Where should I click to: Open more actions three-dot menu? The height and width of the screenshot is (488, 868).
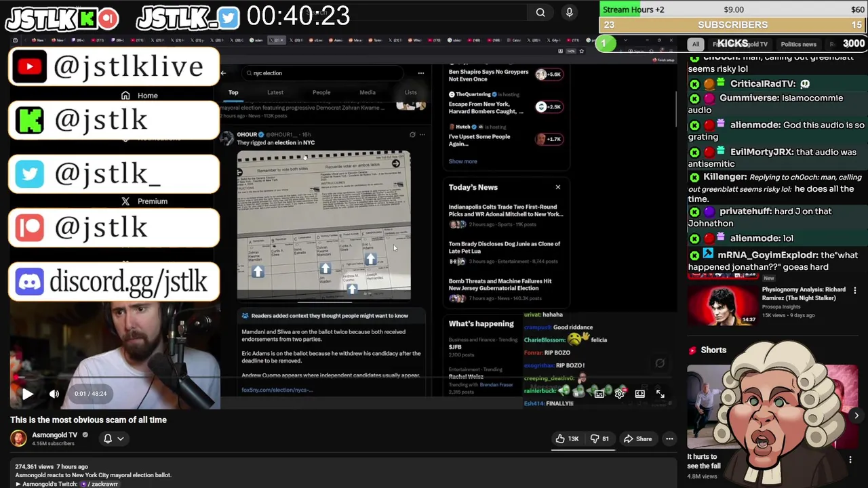pyautogui.click(x=669, y=439)
